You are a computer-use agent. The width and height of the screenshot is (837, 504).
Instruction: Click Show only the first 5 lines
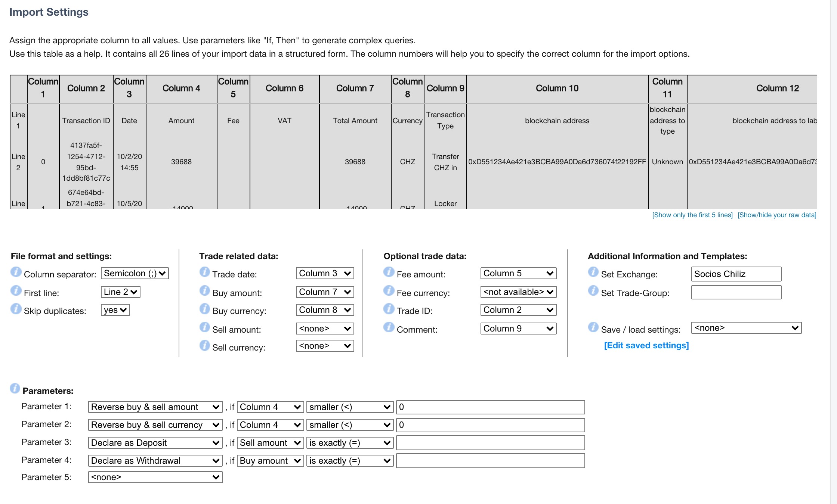point(692,215)
